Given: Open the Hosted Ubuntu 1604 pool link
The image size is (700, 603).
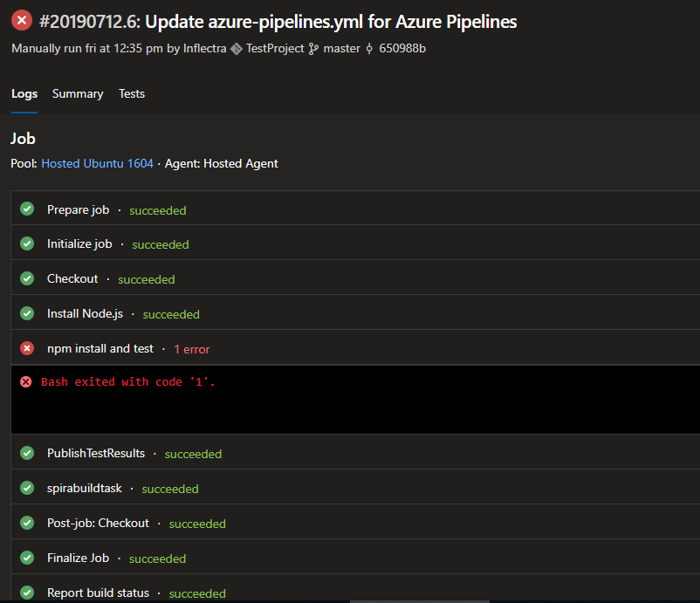Looking at the screenshot, I should [x=97, y=163].
